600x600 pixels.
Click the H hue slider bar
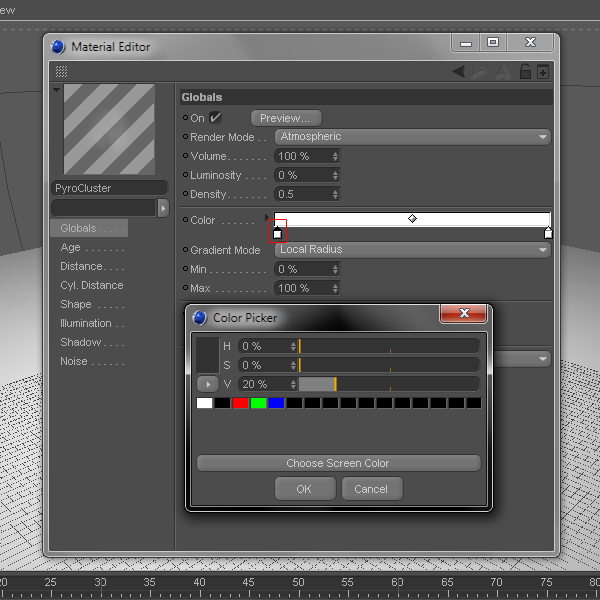[x=389, y=346]
